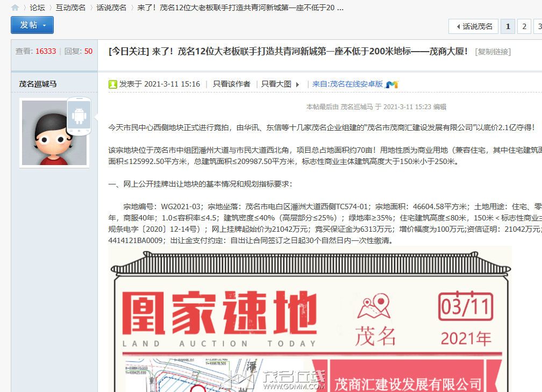Select page 1 in pagination
Screen dimensions: 542x392
[507, 26]
